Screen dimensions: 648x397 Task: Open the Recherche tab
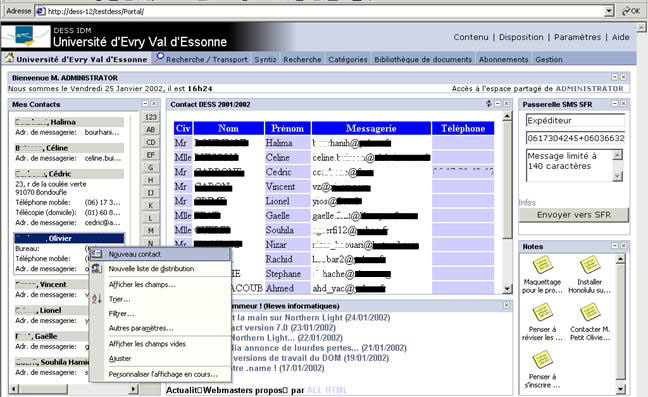point(302,59)
